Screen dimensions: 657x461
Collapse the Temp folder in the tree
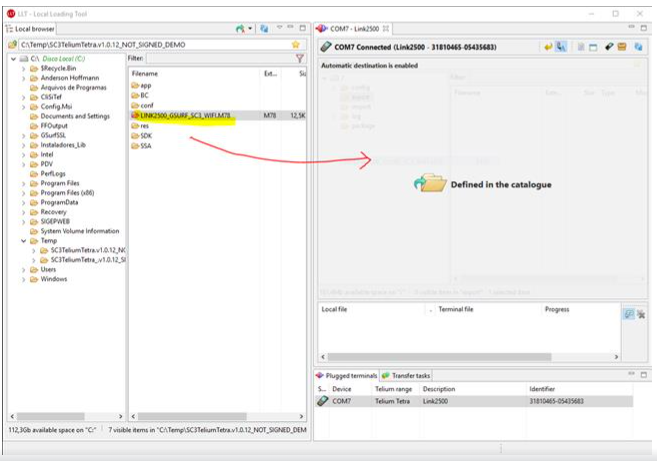coord(24,240)
